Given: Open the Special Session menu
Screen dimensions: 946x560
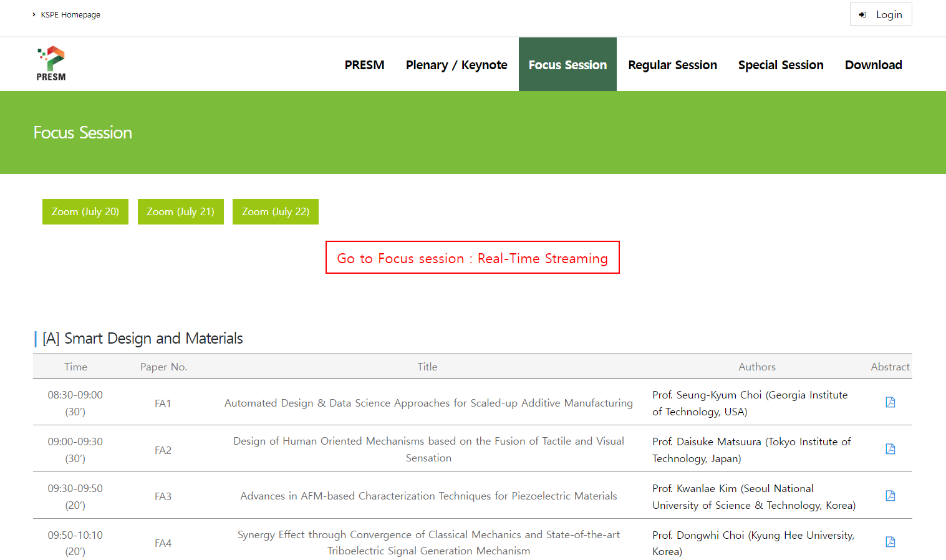Looking at the screenshot, I should [781, 65].
